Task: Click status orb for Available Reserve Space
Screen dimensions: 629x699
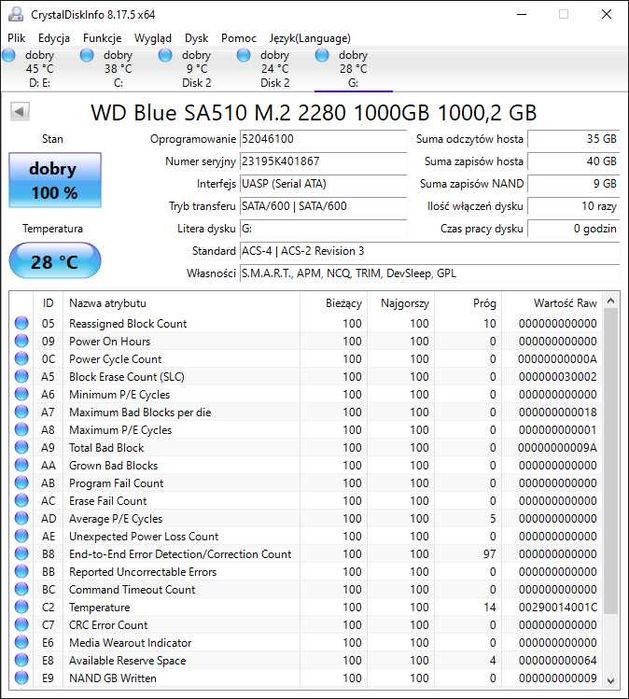Action: tap(21, 660)
